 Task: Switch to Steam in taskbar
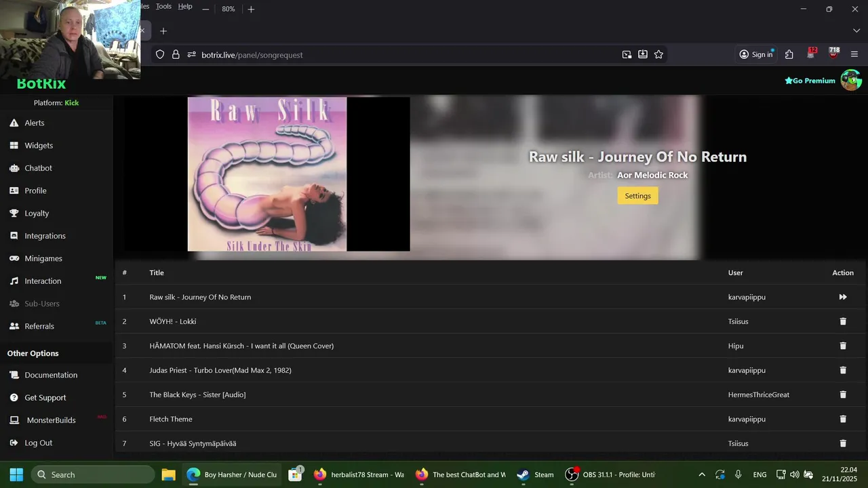click(536, 474)
